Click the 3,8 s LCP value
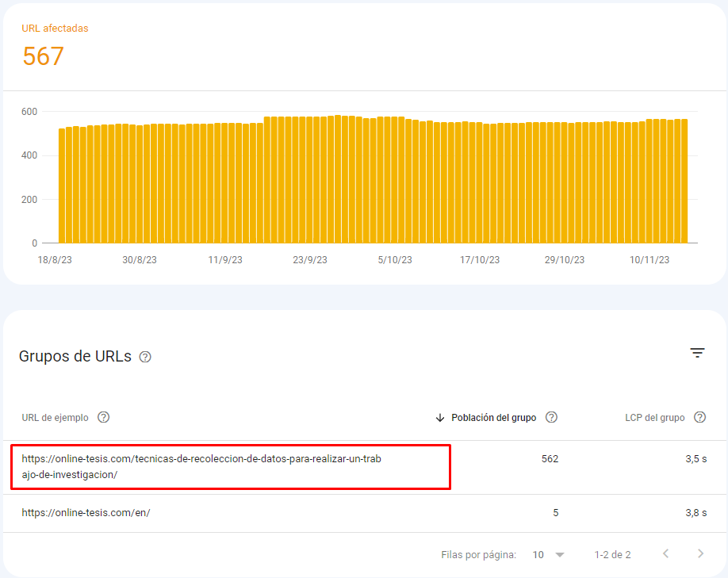 click(696, 512)
